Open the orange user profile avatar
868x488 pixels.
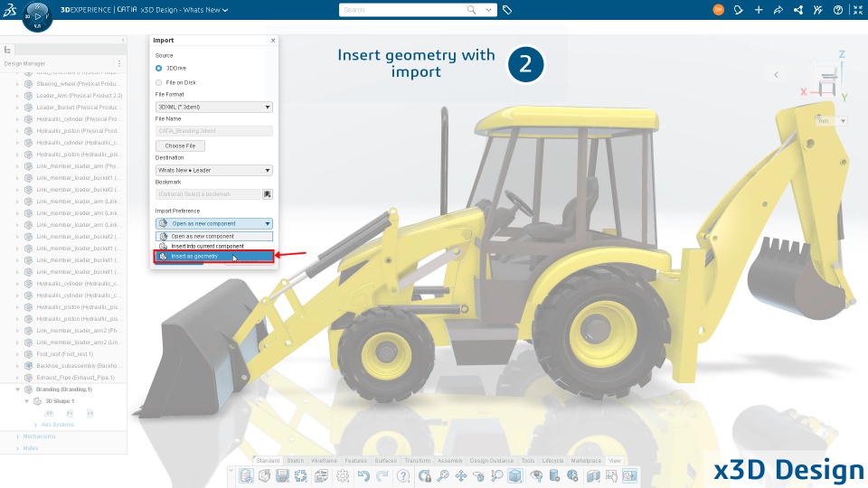718,9
